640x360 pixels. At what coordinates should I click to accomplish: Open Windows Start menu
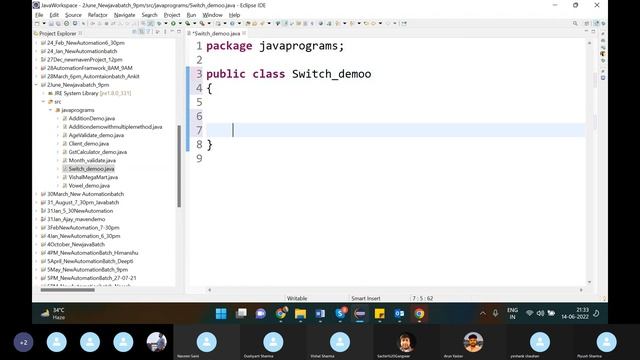tap(221, 313)
